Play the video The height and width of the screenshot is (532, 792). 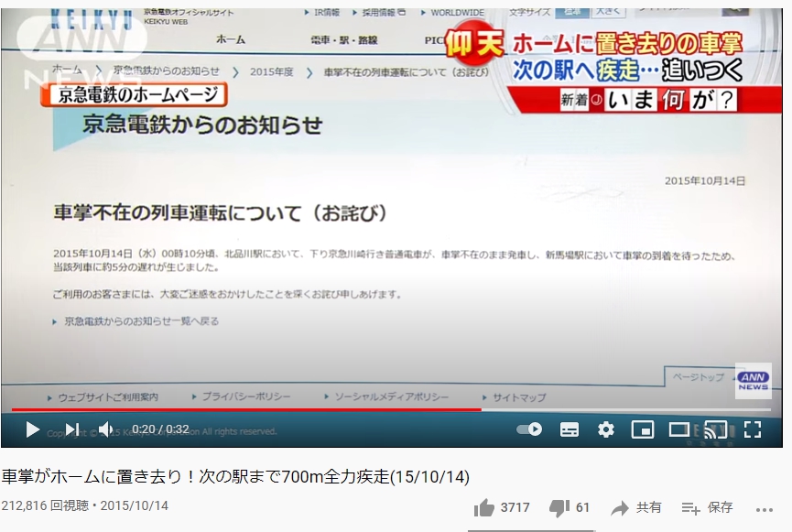[x=33, y=430]
